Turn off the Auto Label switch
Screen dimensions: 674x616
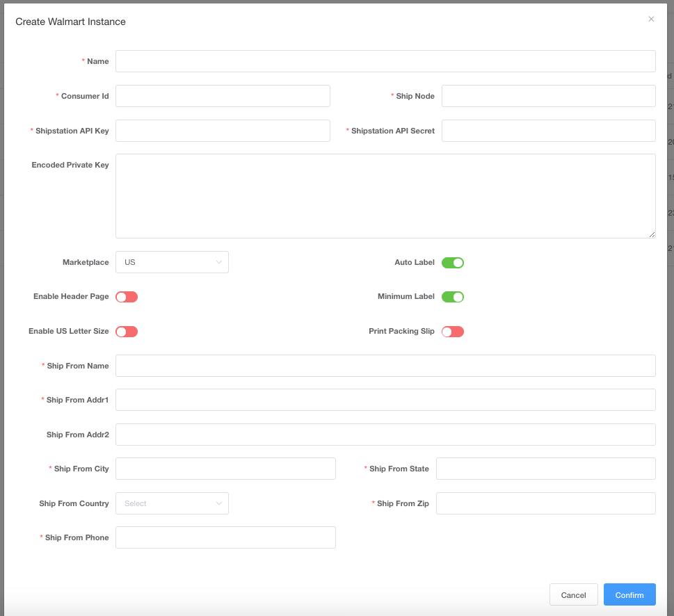click(x=452, y=263)
